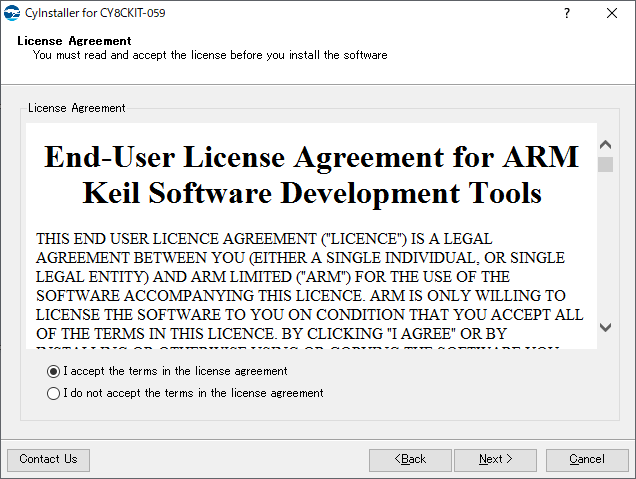Viewport: 636px width, 479px height.
Task: Click the bold 'License Agreement' page title
Action: tap(74, 41)
